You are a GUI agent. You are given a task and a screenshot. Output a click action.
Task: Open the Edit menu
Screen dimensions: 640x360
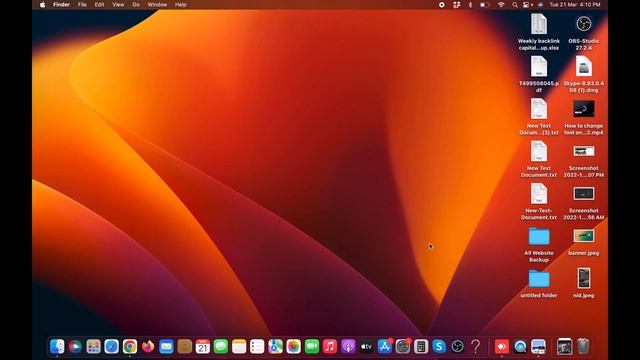tap(99, 5)
